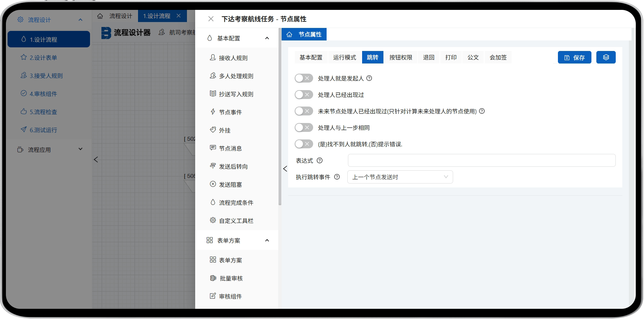Click the user icon beside 航司考察

[162, 32]
